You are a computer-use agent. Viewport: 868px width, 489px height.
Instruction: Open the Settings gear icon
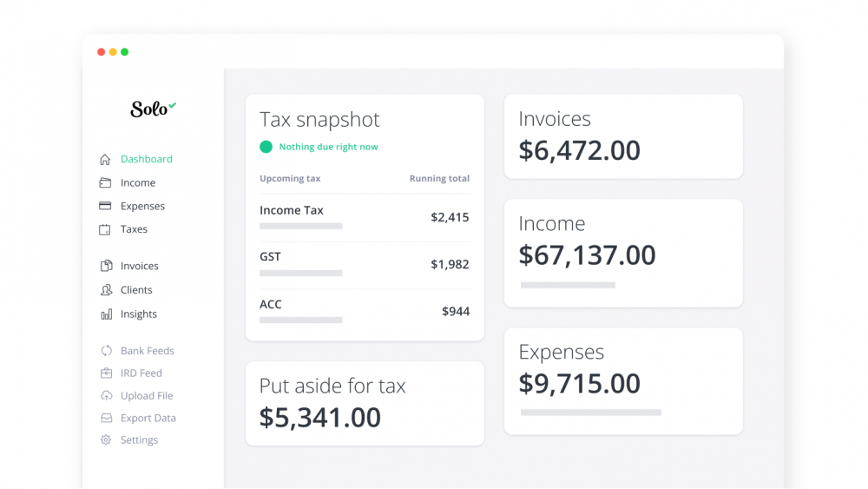click(x=106, y=439)
